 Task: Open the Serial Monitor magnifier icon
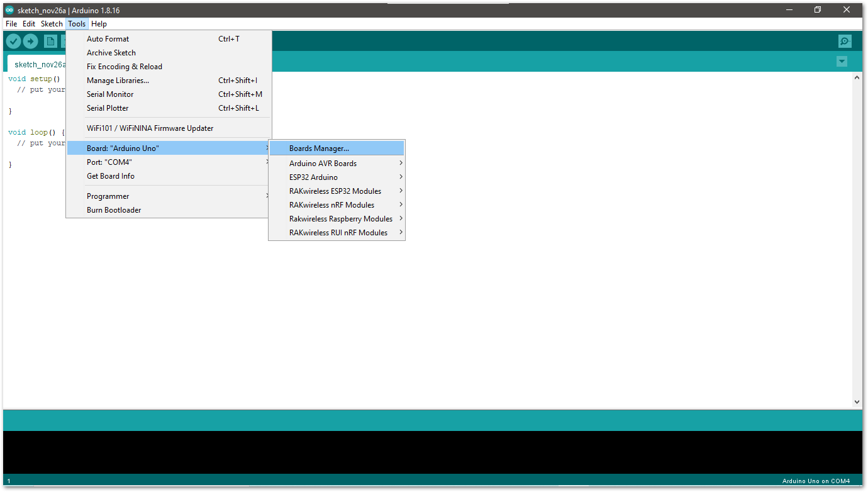(x=845, y=41)
